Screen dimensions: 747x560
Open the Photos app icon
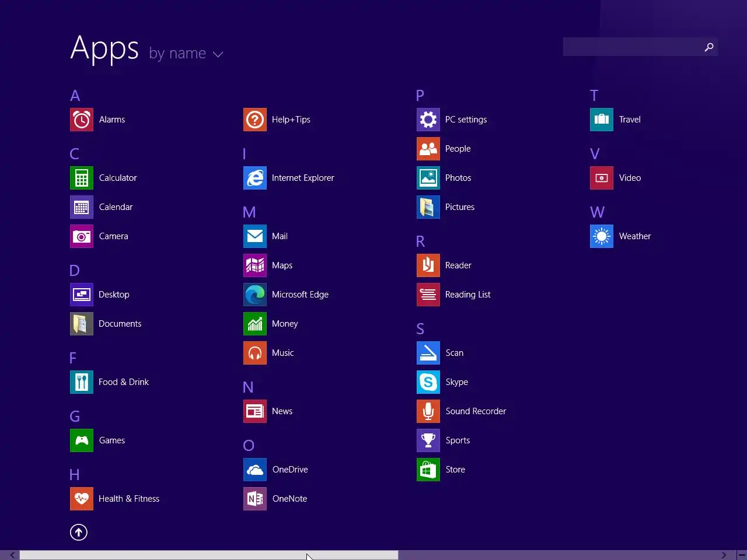428,178
